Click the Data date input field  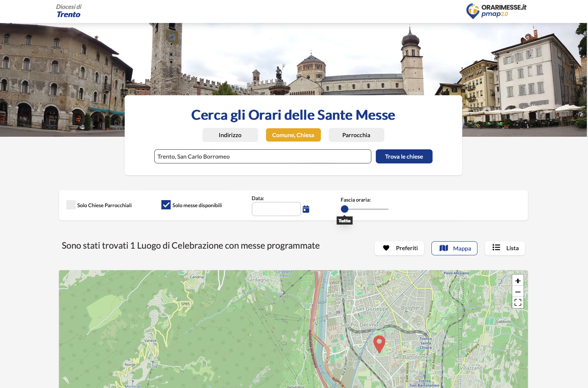276,209
